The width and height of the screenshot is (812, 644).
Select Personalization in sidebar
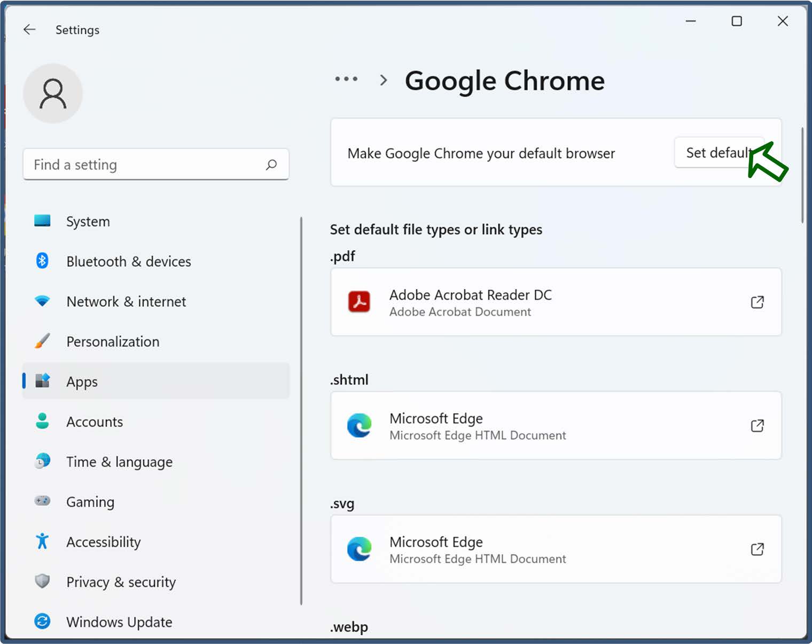[x=156, y=342]
